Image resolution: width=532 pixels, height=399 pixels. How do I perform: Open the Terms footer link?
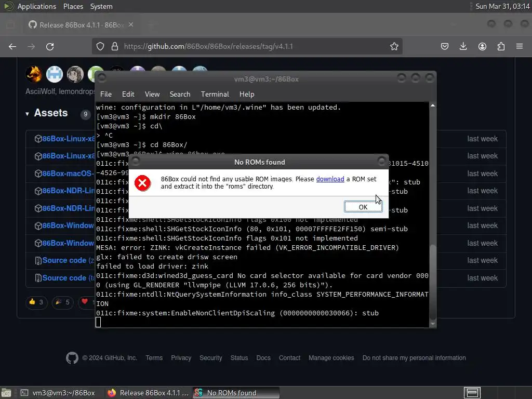pyautogui.click(x=154, y=358)
